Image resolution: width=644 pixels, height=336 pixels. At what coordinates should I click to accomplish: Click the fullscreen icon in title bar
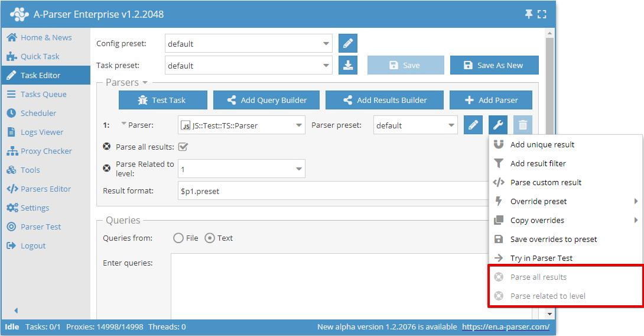542,14
